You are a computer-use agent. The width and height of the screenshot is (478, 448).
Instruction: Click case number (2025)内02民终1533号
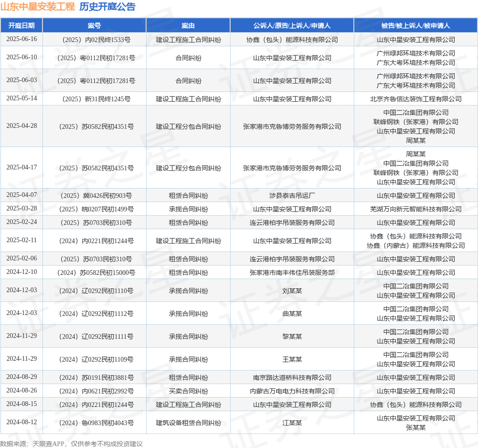pyautogui.click(x=96, y=40)
